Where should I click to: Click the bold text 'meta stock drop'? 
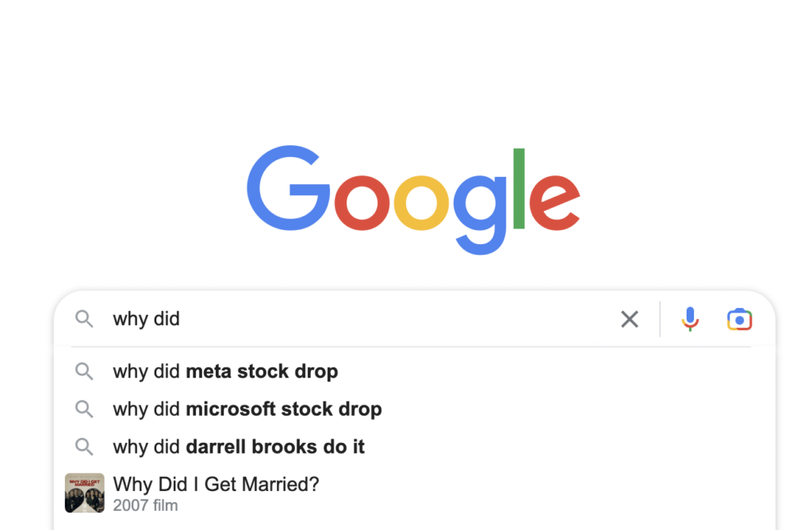click(262, 371)
